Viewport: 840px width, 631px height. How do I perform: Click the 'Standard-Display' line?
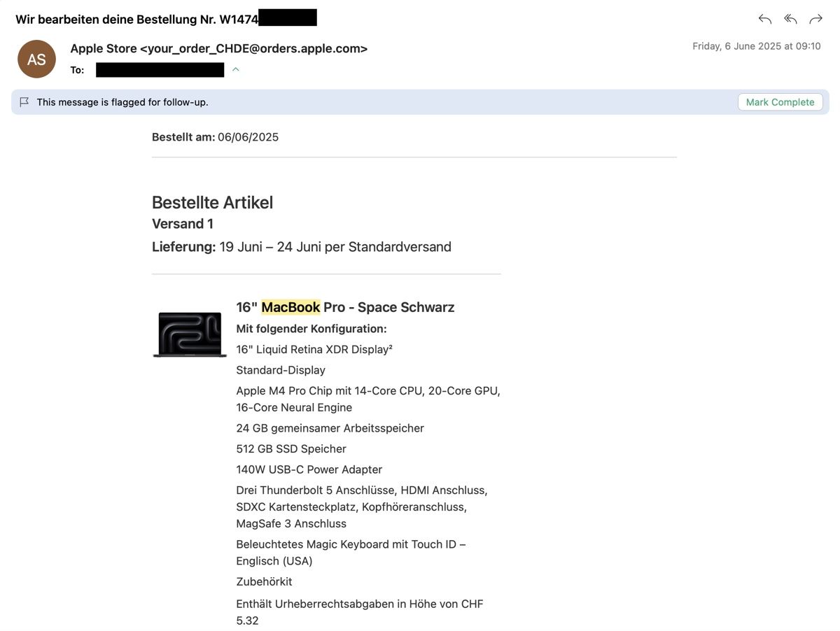pos(281,370)
